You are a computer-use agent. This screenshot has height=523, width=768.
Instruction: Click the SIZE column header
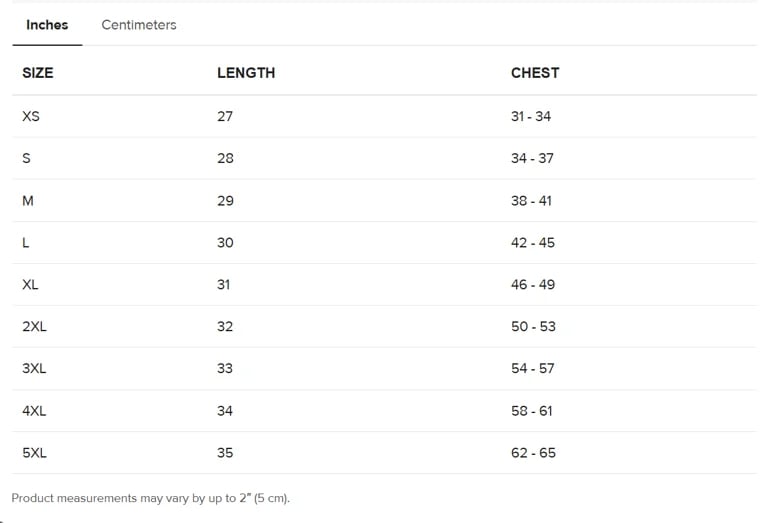coord(38,73)
